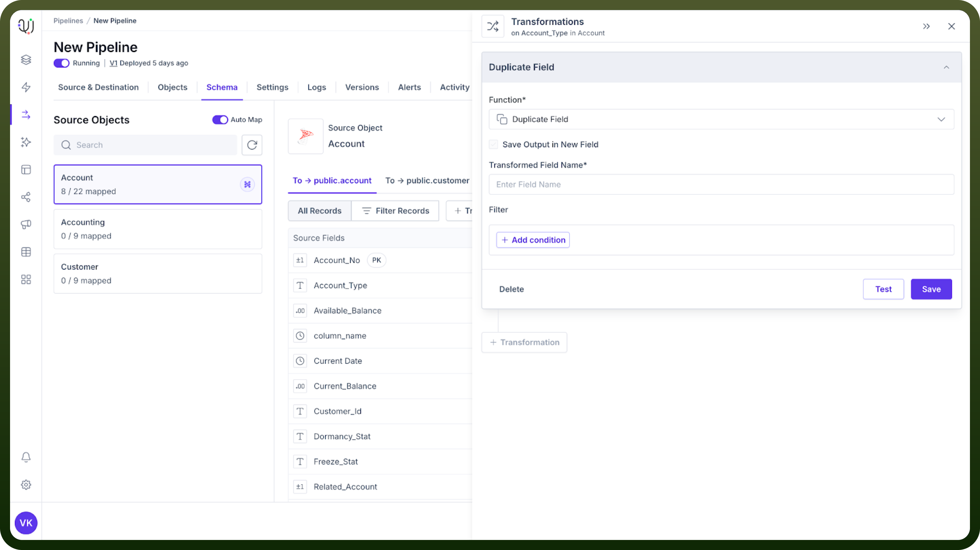This screenshot has height=550, width=980.
Task: Close the Transformations panel
Action: [951, 26]
